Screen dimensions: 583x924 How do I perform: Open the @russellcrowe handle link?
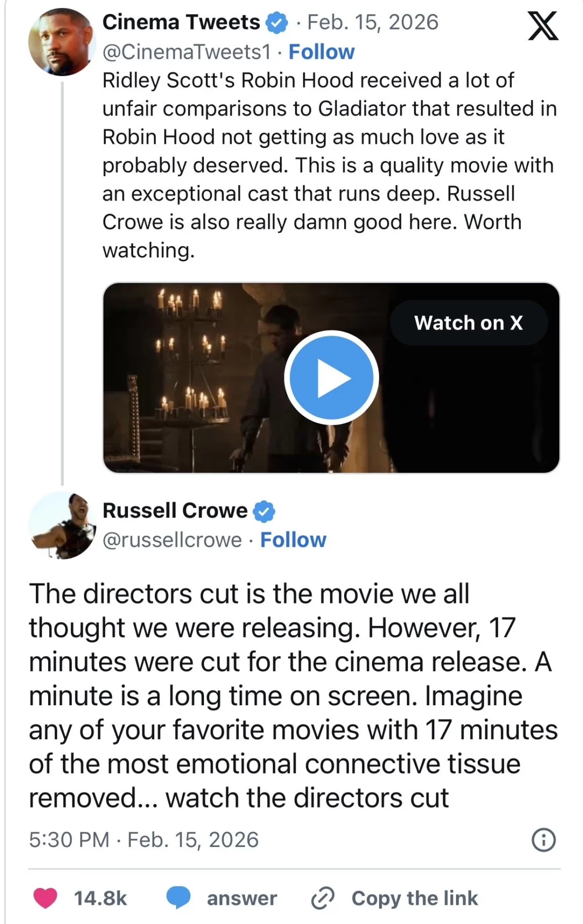tap(172, 540)
